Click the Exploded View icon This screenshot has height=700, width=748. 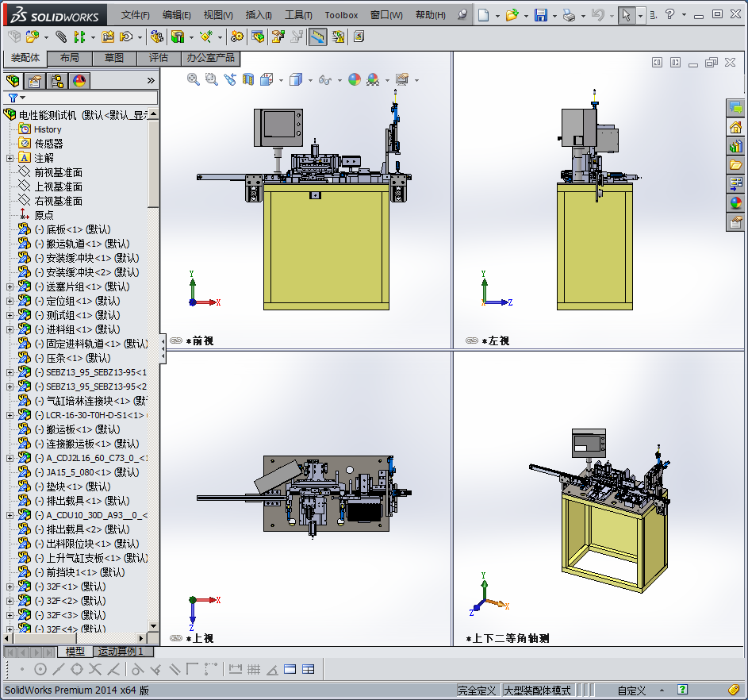click(278, 37)
